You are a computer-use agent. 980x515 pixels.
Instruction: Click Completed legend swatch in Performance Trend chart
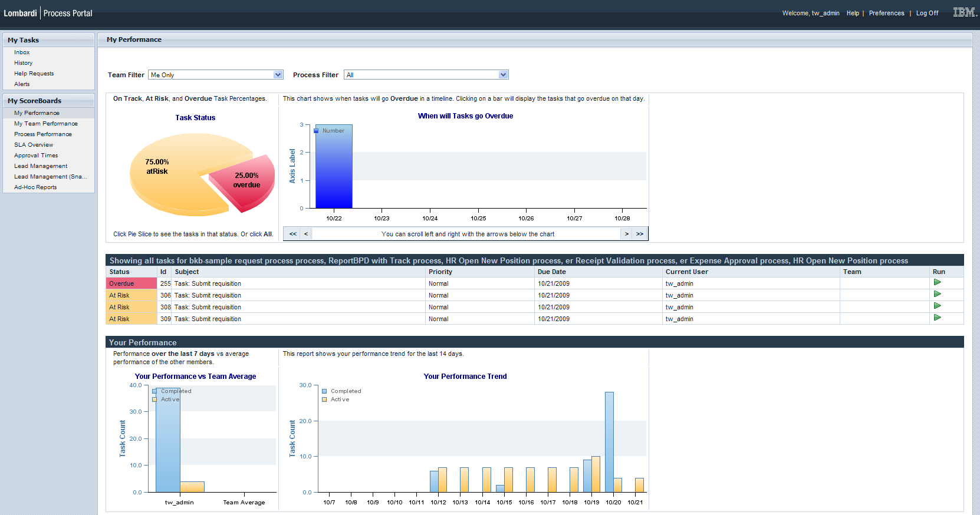coord(324,391)
